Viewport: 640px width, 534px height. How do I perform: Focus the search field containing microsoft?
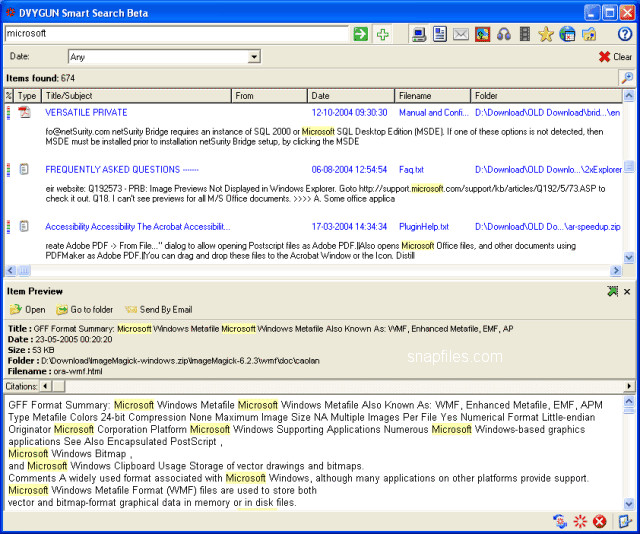coord(176,33)
